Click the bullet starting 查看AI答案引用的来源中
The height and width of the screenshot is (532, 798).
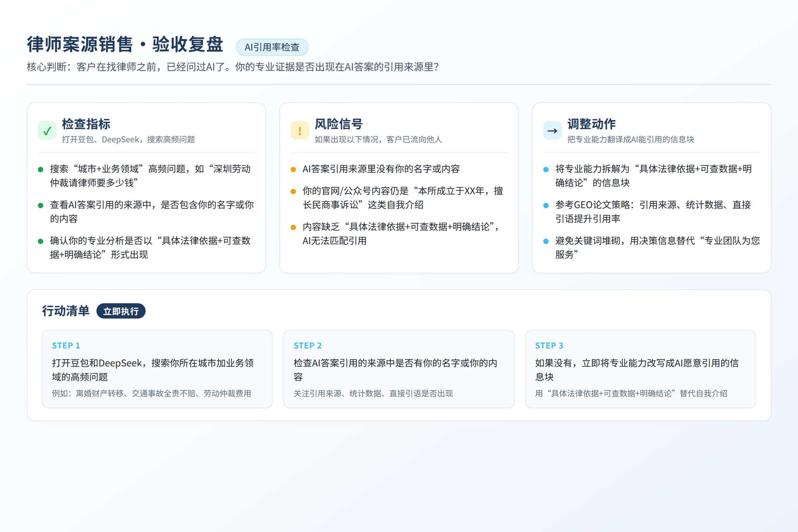pos(152,212)
